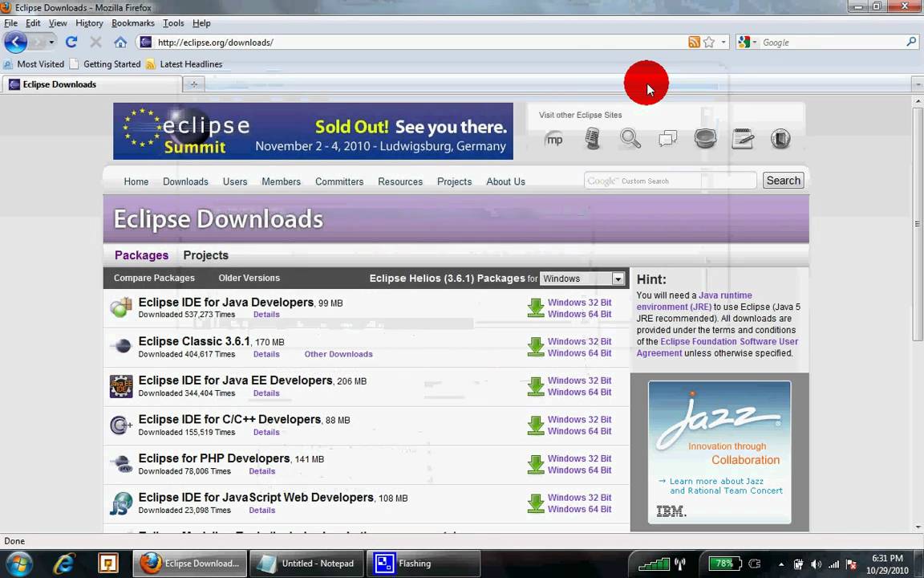Click green download arrow for Java Developers
924x578 pixels.
(x=536, y=308)
